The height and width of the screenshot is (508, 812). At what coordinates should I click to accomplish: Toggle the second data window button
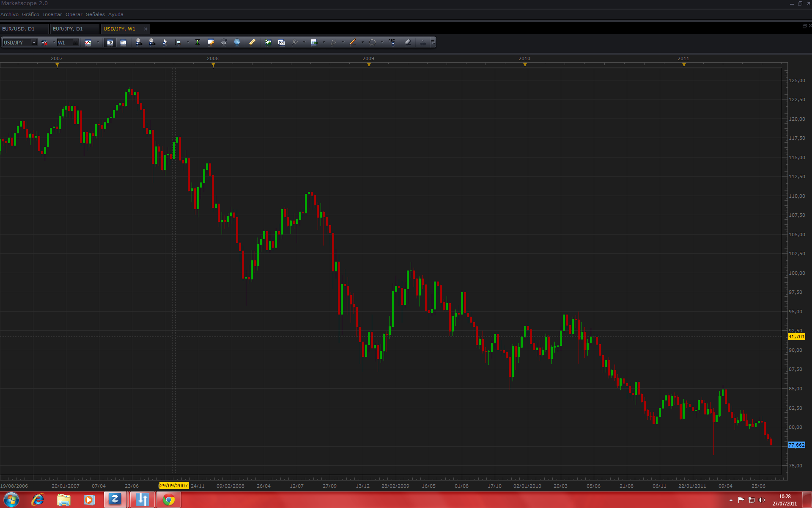[123, 42]
